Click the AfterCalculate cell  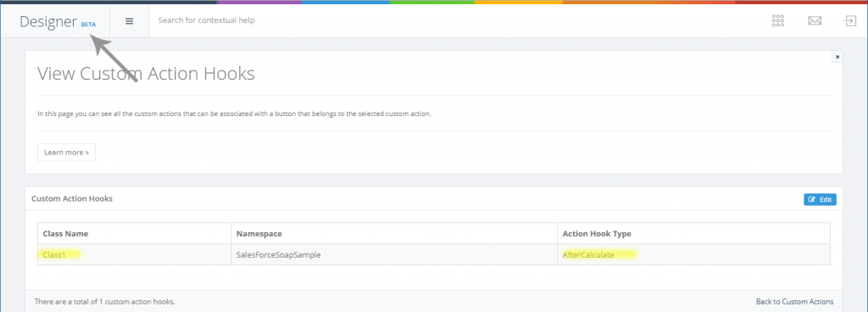[693, 254]
